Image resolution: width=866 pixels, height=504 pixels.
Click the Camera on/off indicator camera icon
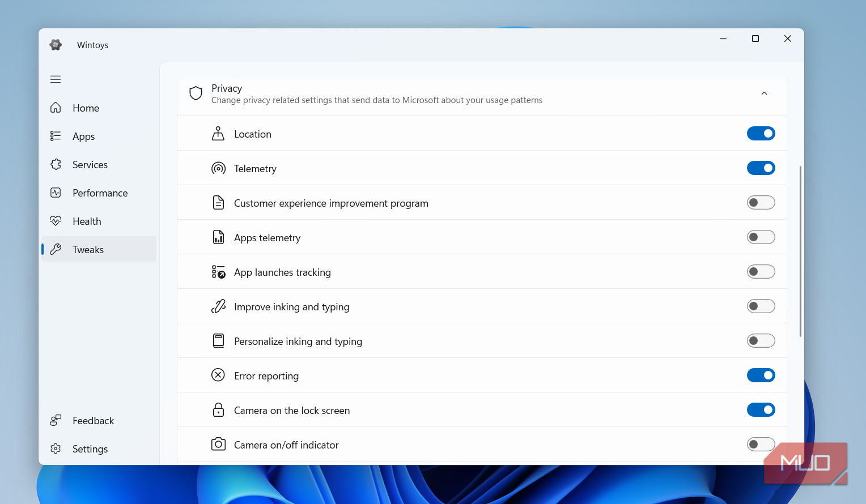click(x=218, y=445)
